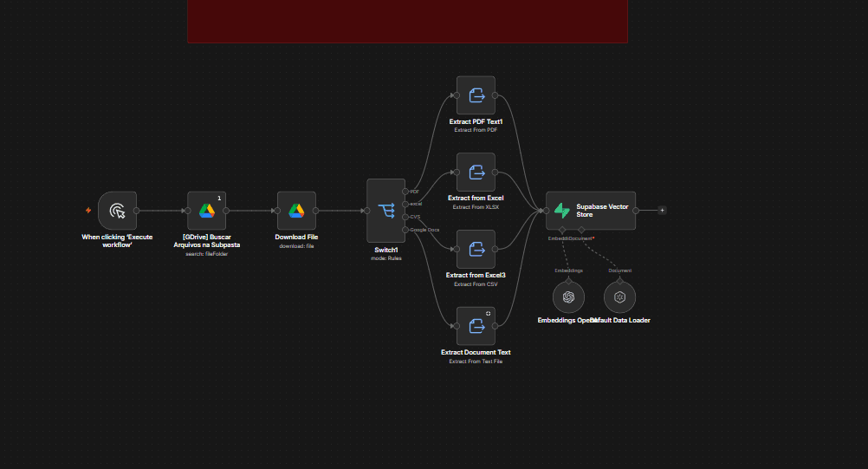This screenshot has width=868, height=469.
Task: Click the 'Default Data Loader' name label
Action: tap(621, 320)
